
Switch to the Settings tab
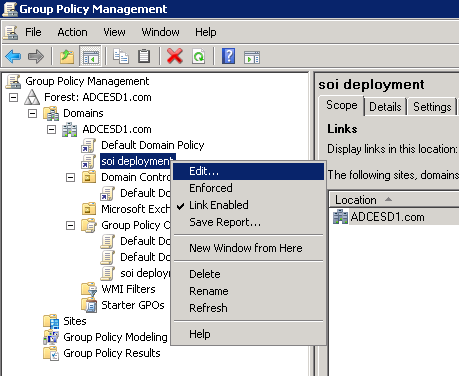click(432, 107)
